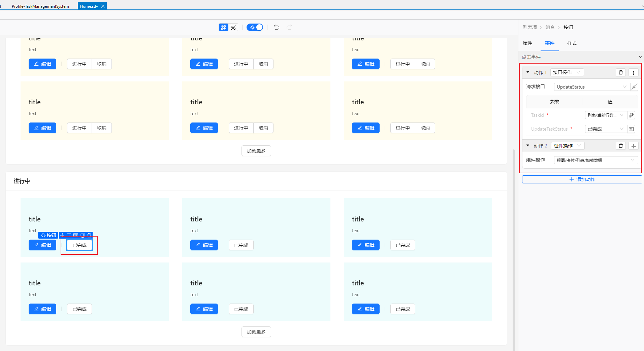The width and height of the screenshot is (644, 351).
Task: Open Profile-TaskManagementSystem tab
Action: coord(40,6)
